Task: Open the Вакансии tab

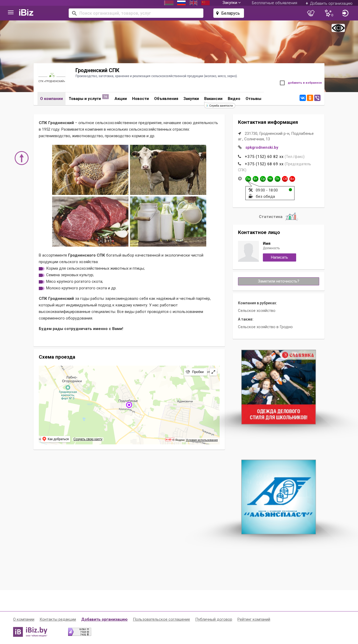Action: point(213,99)
